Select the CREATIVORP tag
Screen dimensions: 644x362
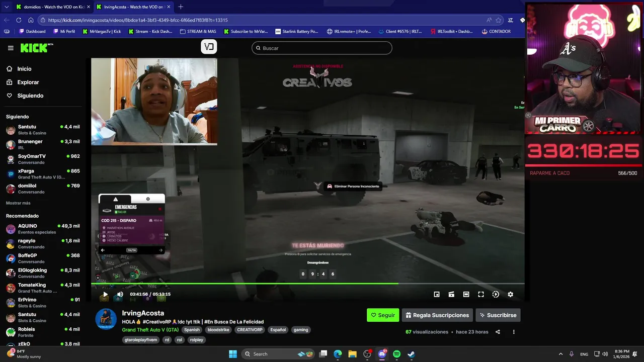(250, 330)
